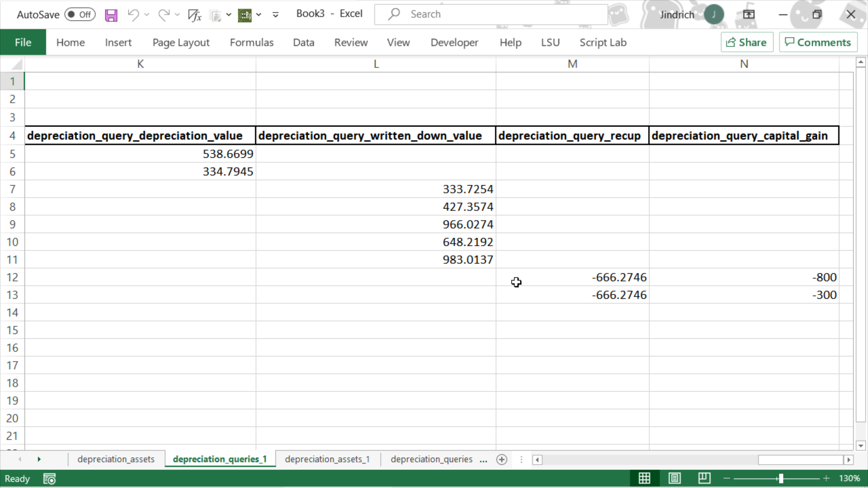Click the Redo arrow icon
This screenshot has height=488, width=868.
(164, 15)
